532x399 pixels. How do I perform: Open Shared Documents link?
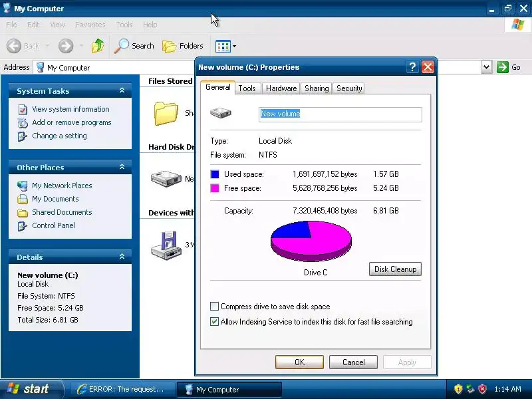pyautogui.click(x=62, y=212)
